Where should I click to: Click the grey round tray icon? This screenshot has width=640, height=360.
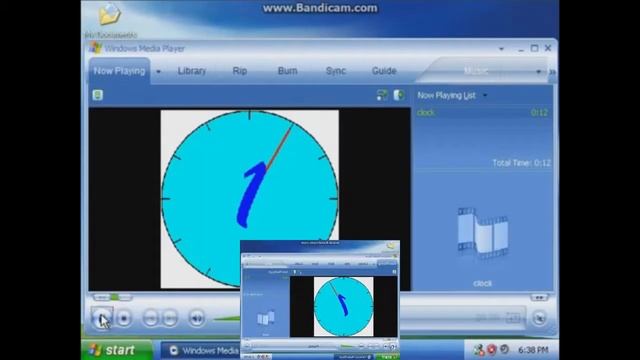(x=504, y=349)
